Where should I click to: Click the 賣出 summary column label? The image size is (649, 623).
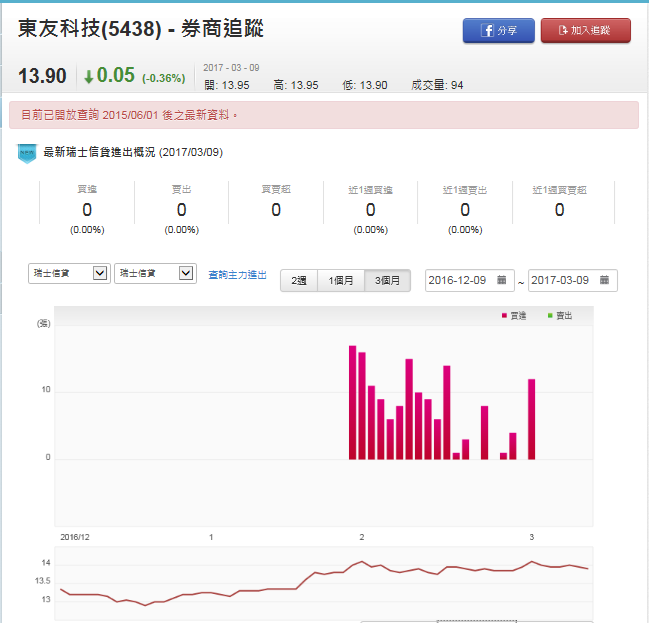tap(182, 190)
